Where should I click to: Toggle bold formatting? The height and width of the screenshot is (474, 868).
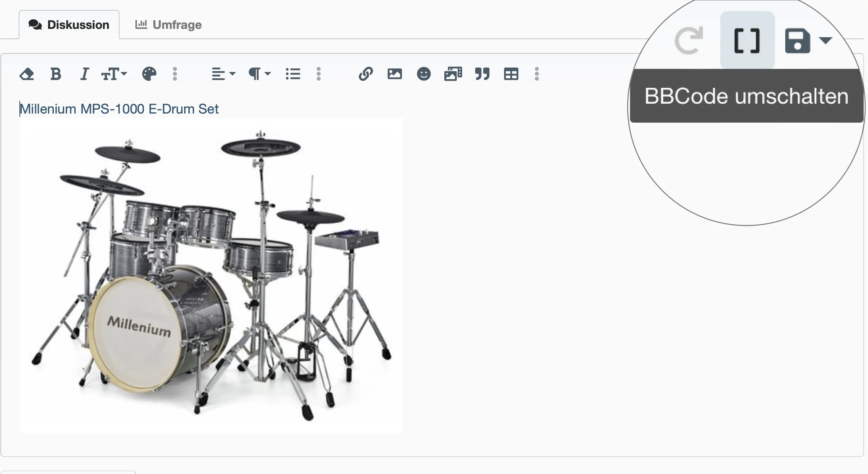click(56, 74)
